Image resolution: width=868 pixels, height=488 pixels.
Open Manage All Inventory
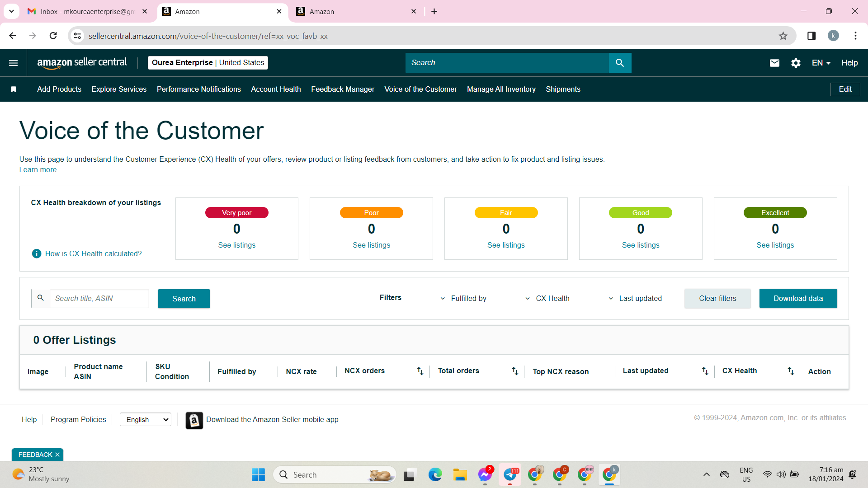coord(501,89)
